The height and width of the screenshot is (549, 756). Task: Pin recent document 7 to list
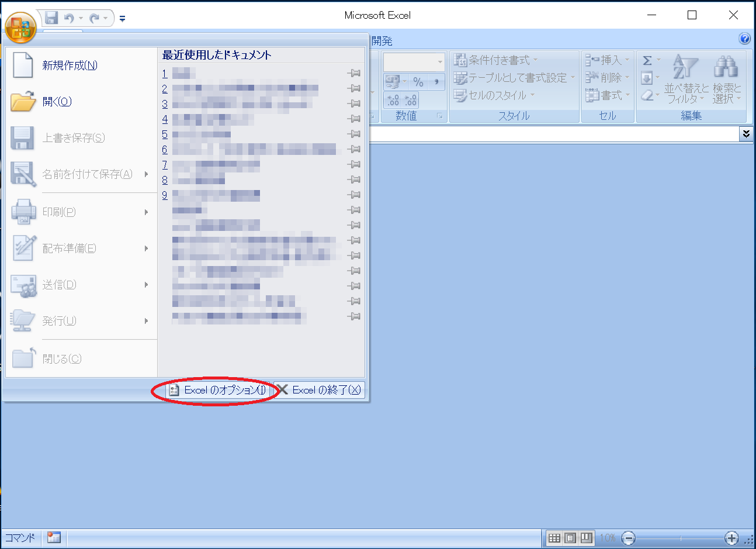pos(354,164)
